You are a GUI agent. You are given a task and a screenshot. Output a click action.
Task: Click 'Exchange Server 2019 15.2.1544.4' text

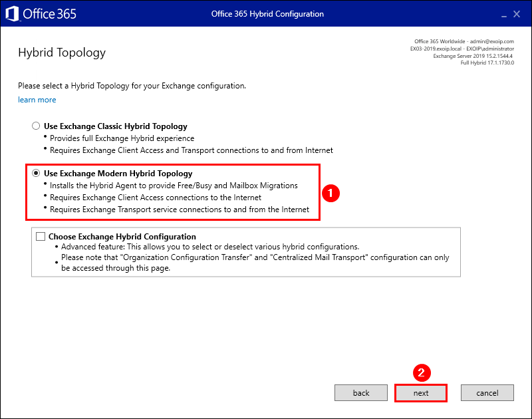click(473, 56)
